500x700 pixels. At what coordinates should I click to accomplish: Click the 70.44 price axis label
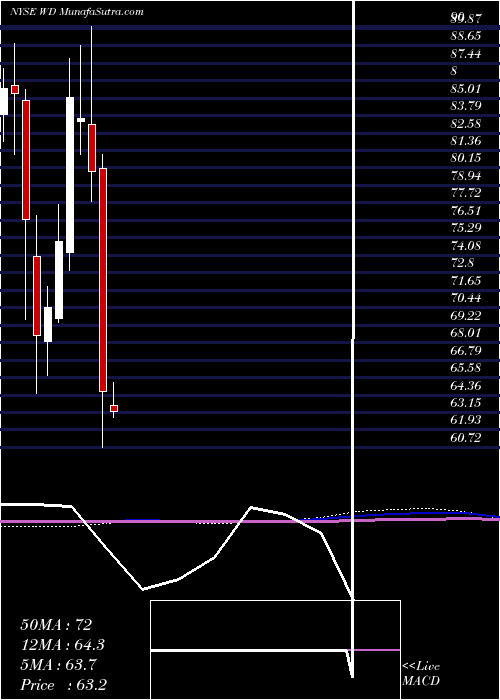tap(466, 298)
